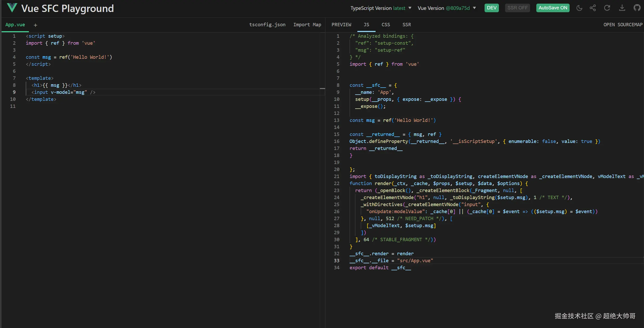
Task: Click OPEN SOURCEMAP link
Action: (x=623, y=25)
